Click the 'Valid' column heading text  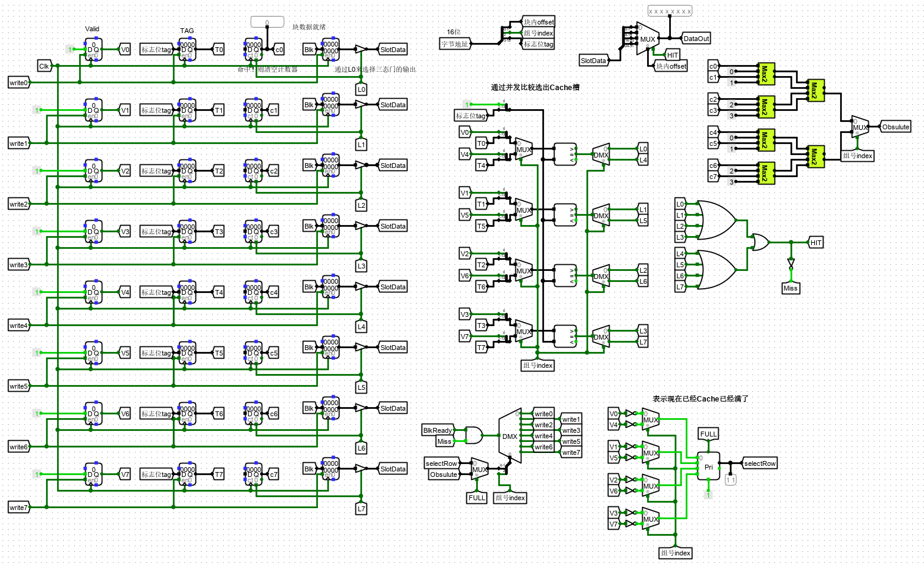[92, 29]
